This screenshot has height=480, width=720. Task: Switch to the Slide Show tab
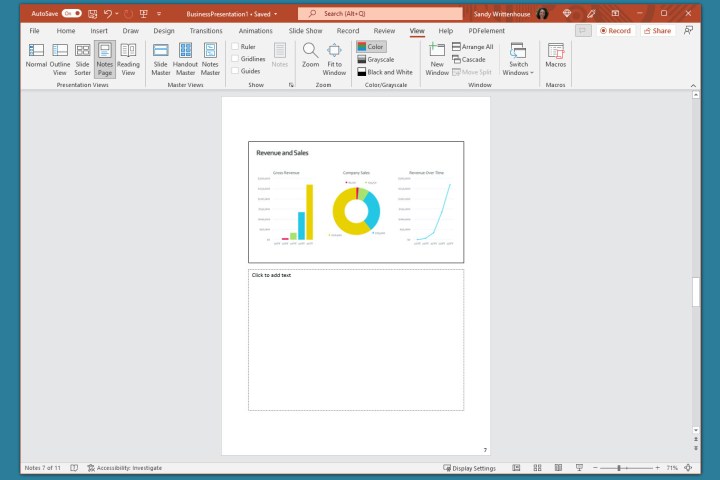[x=304, y=31]
